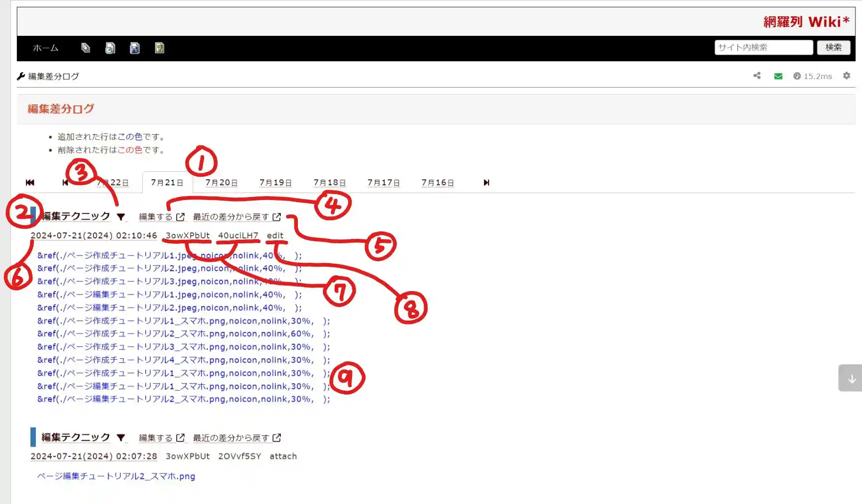Click the ホーム menu item
The image size is (862, 504).
point(45,48)
